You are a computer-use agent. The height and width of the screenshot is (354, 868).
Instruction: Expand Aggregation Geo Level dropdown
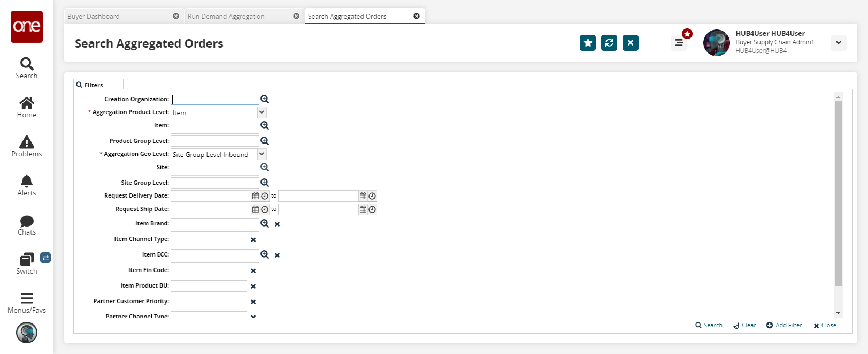tap(262, 154)
